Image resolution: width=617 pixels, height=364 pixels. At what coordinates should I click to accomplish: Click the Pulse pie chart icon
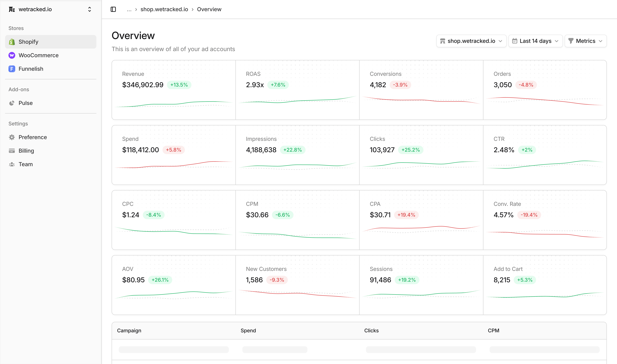[x=12, y=103]
